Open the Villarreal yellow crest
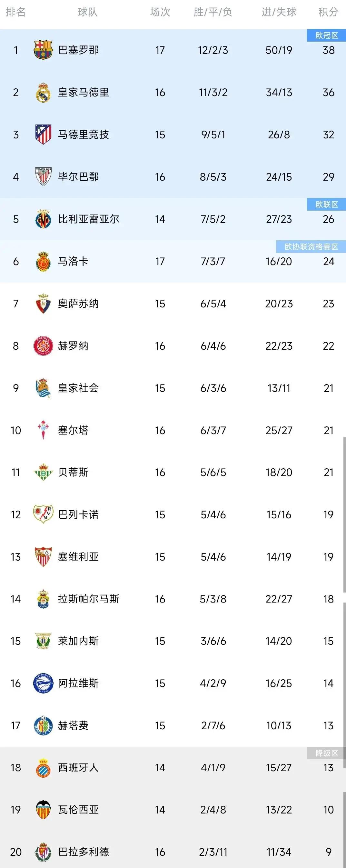 click(x=43, y=219)
